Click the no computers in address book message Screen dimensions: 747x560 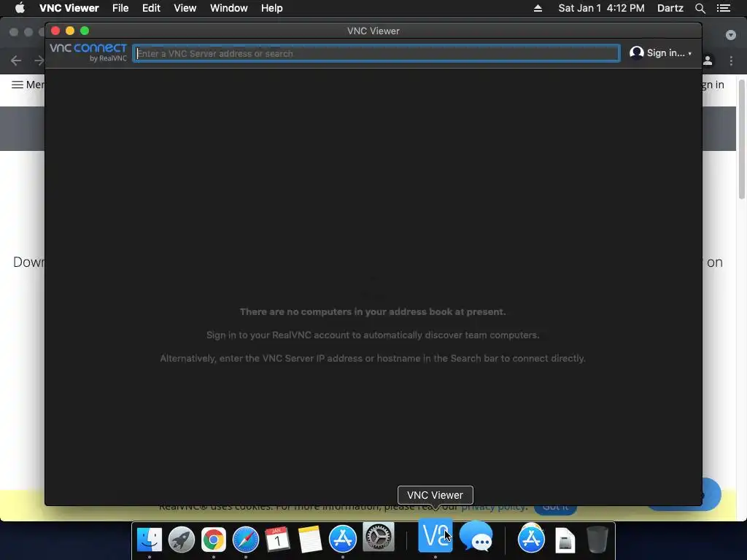(x=373, y=312)
